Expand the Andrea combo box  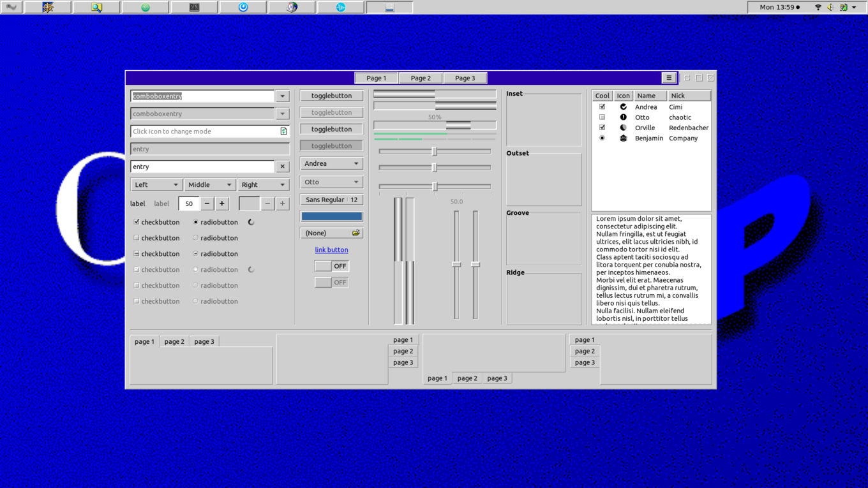point(331,163)
